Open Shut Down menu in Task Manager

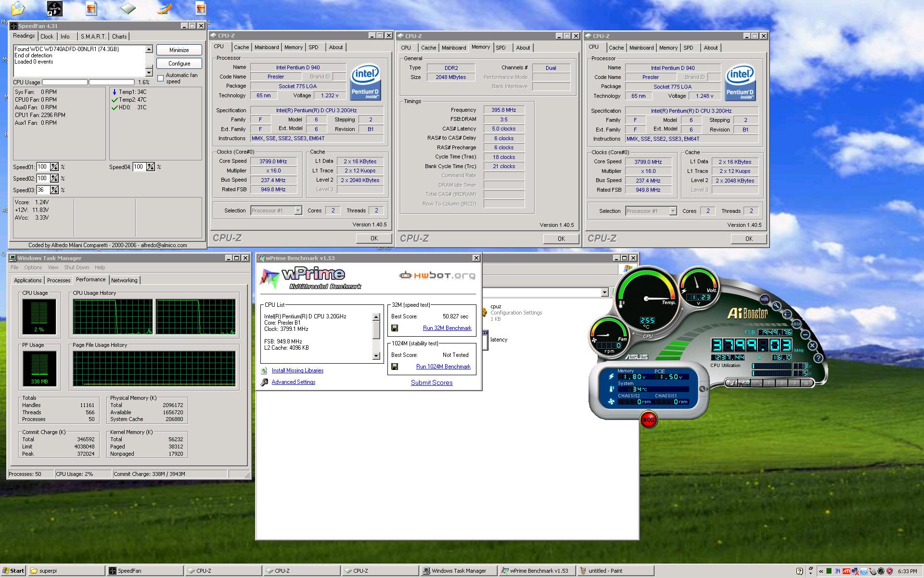(77, 267)
